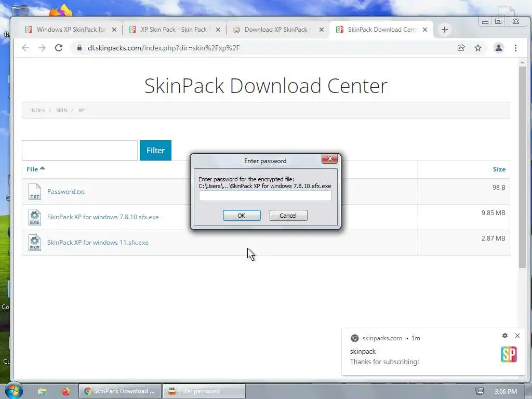Go to INDEX in the breadcrumb
The width and height of the screenshot is (532, 399).
coord(37,110)
